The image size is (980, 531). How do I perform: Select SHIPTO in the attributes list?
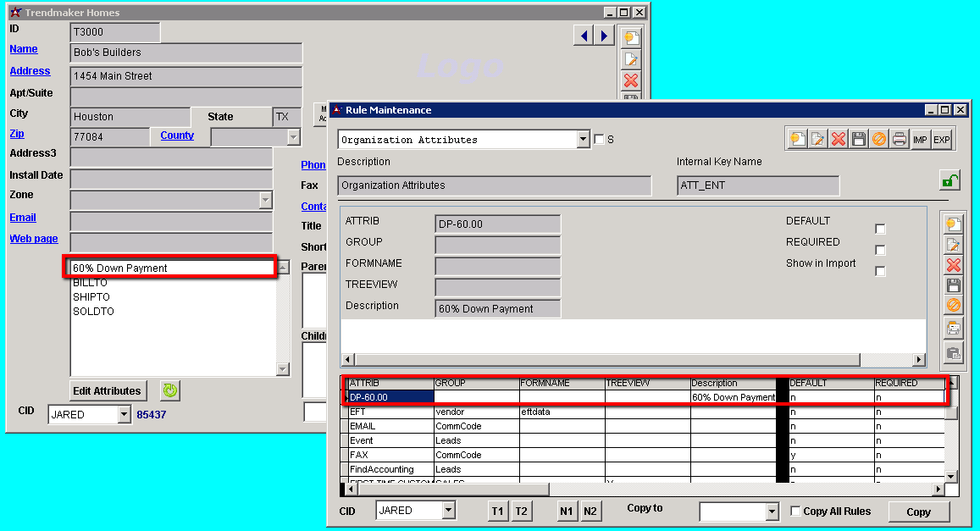tap(91, 297)
